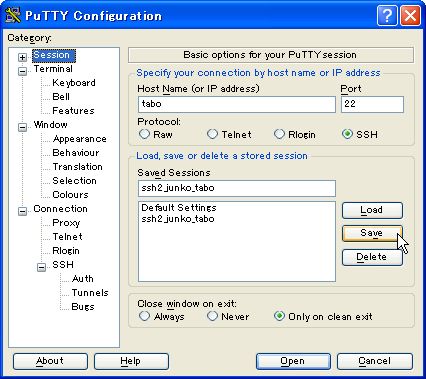Viewport: 426px width, 379px height.
Task: Open the Selection settings category
Action: pos(74,181)
